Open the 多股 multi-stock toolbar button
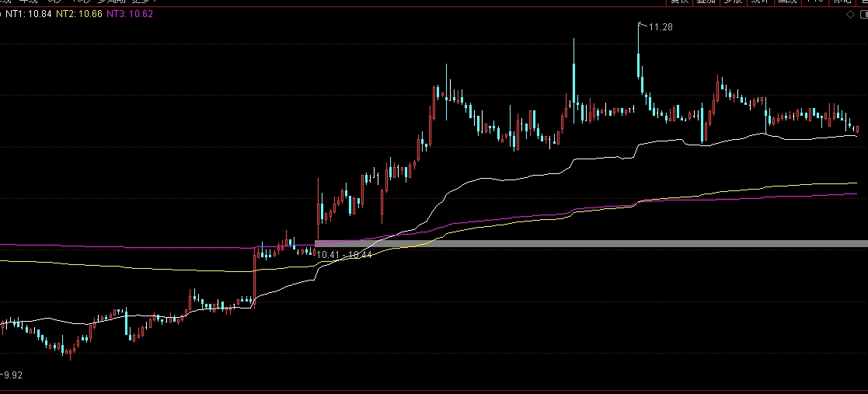This screenshot has width=868, height=394. tap(734, 2)
